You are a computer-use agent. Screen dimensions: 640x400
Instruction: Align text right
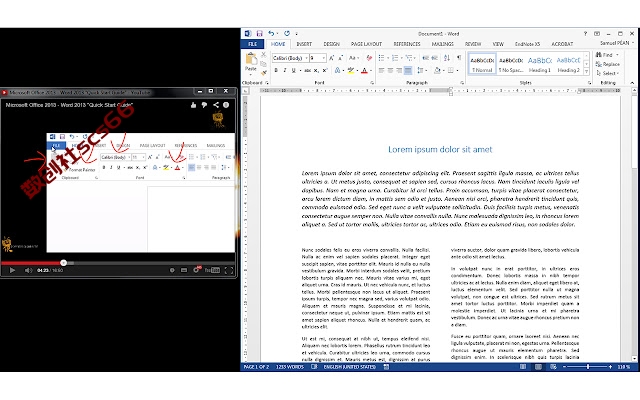click(399, 70)
